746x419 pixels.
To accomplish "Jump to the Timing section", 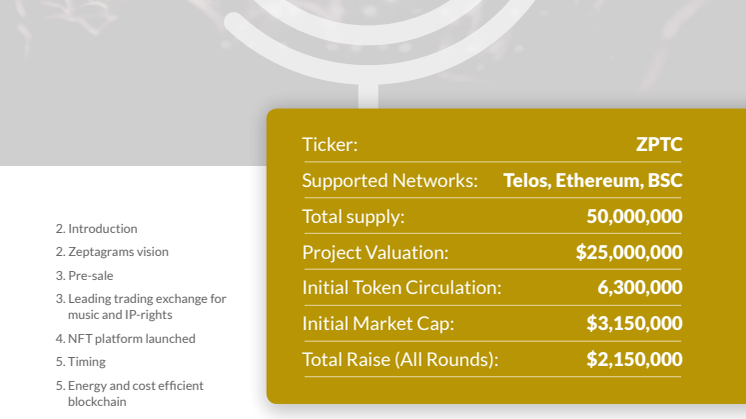I will (86, 361).
